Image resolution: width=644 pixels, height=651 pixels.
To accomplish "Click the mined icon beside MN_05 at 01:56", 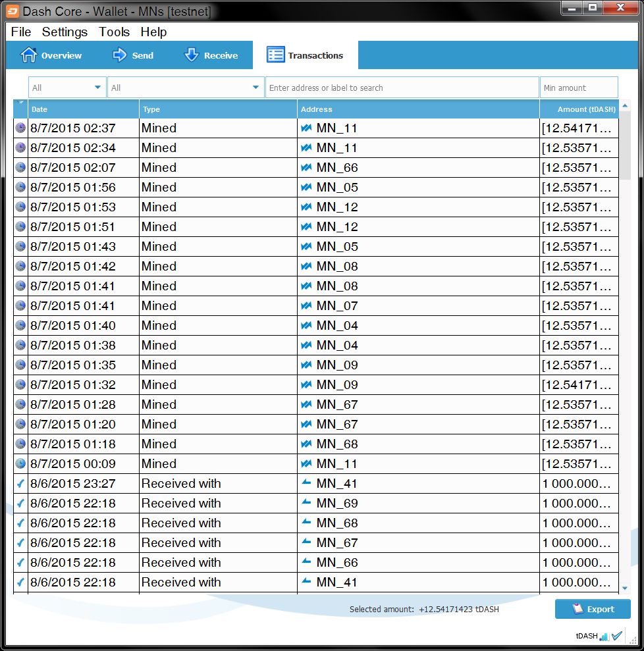I will 306,187.
